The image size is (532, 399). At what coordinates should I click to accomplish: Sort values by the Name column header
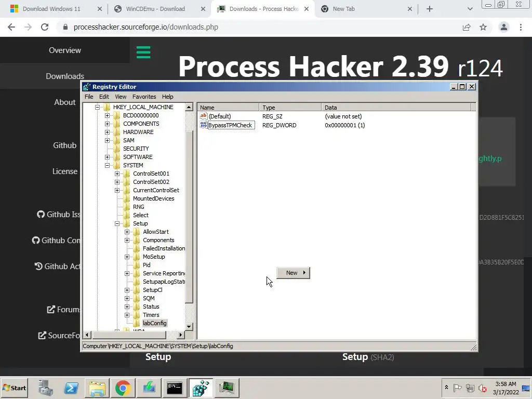click(229, 108)
